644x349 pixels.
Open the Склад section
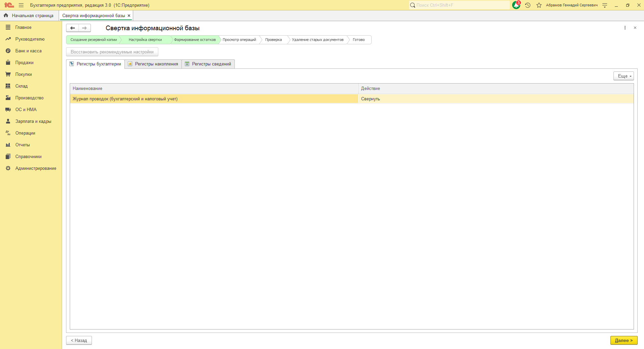coord(31,86)
